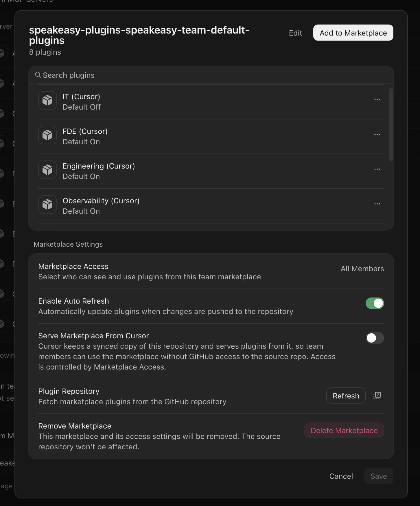Disable the Enable Auto Refresh toggle
Image resolution: width=420 pixels, height=506 pixels.
pos(375,303)
